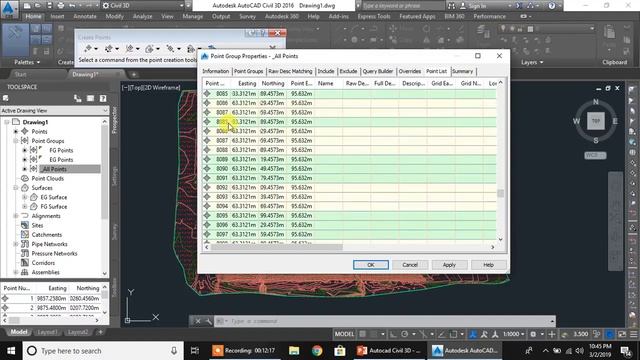Click the Points icon in Prospector tree

click(x=25, y=131)
